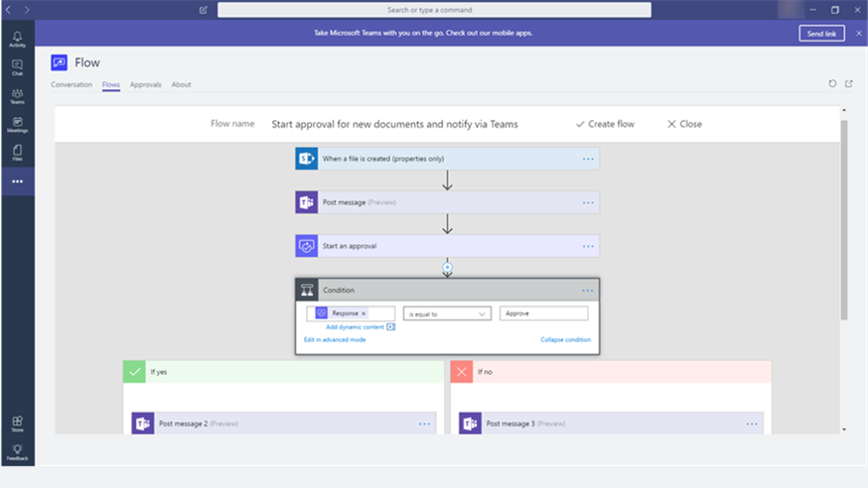Image resolution: width=868 pixels, height=488 pixels.
Task: Open the Activity feed in sidebar
Action: coord(17,39)
